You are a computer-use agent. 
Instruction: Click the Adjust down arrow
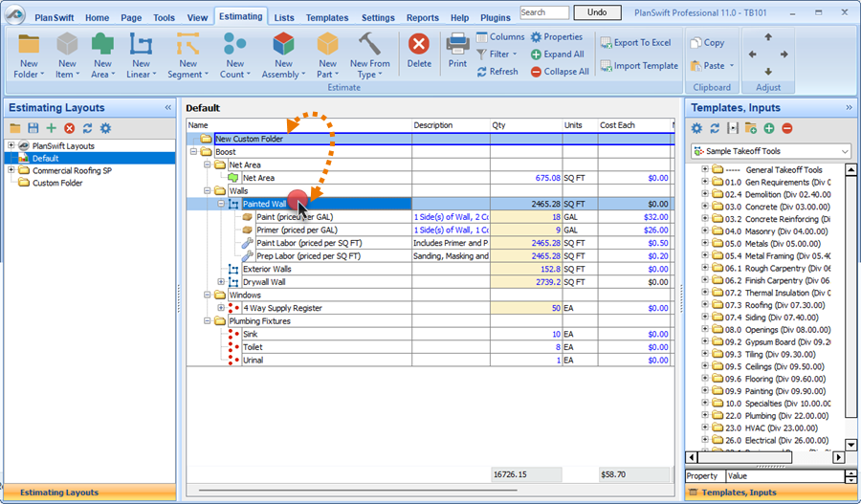(768, 72)
